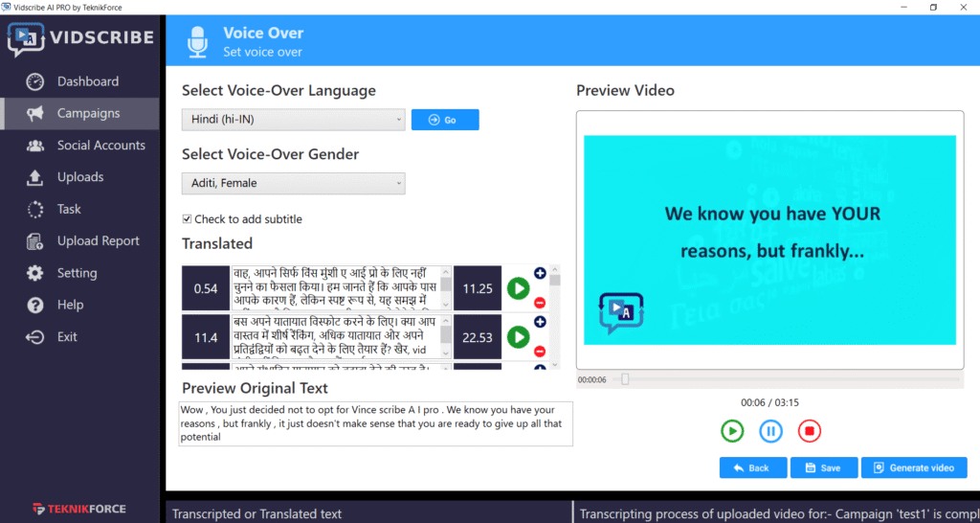This screenshot has height=523, width=980.
Task: Open the Uploads section
Action: click(x=79, y=177)
